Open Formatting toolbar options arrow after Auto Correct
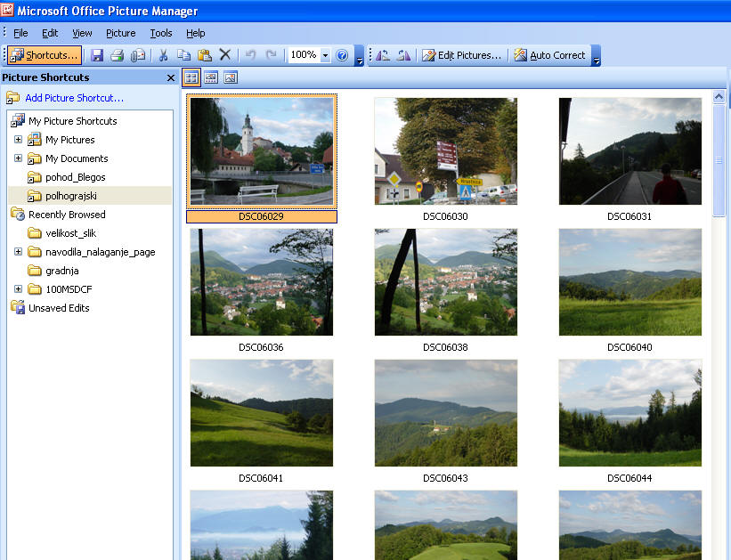Screen dimensions: 731x560 597,55
